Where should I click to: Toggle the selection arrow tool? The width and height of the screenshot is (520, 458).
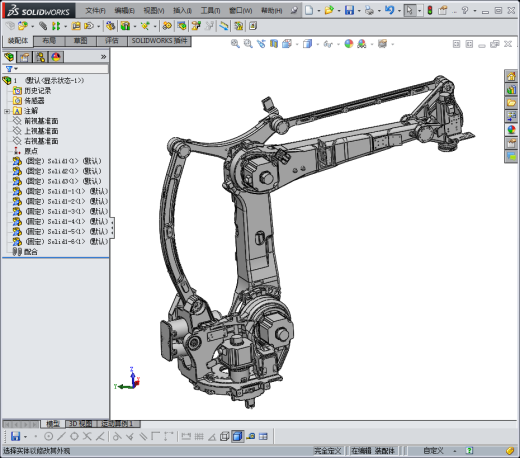(x=410, y=10)
